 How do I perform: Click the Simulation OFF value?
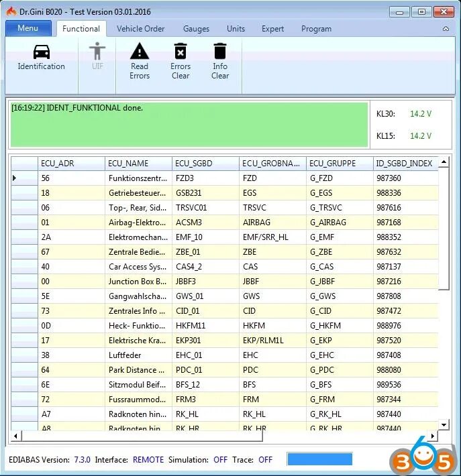pyautogui.click(x=220, y=460)
